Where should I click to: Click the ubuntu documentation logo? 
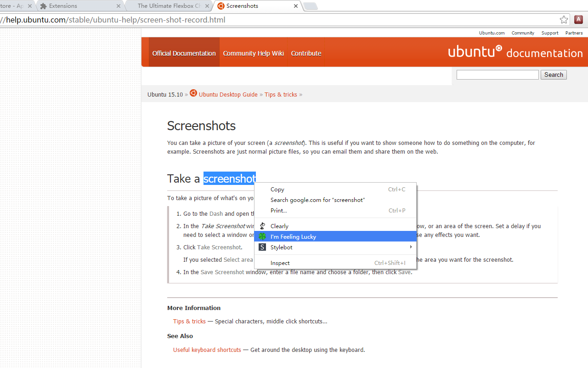pyautogui.click(x=515, y=52)
